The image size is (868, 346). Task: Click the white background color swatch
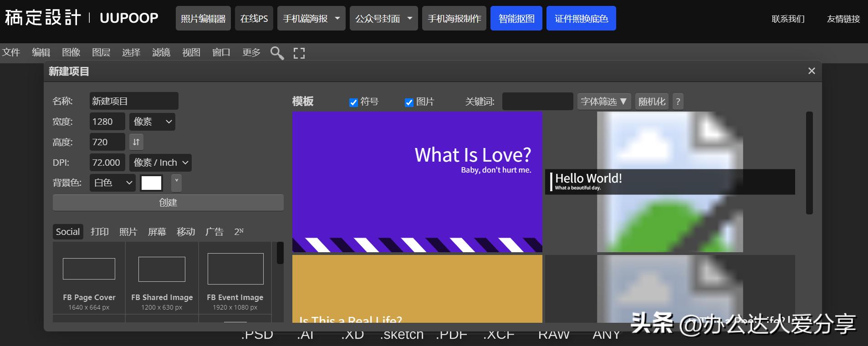(x=152, y=183)
